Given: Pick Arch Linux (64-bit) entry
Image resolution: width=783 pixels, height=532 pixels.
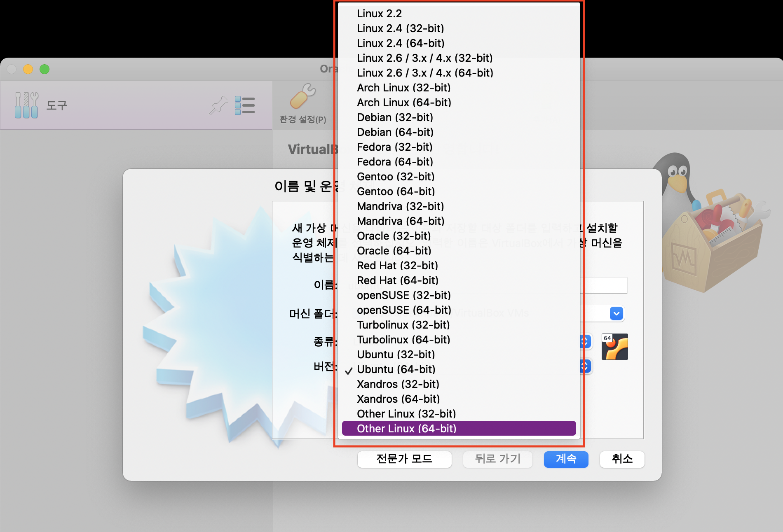Looking at the screenshot, I should [x=459, y=103].
